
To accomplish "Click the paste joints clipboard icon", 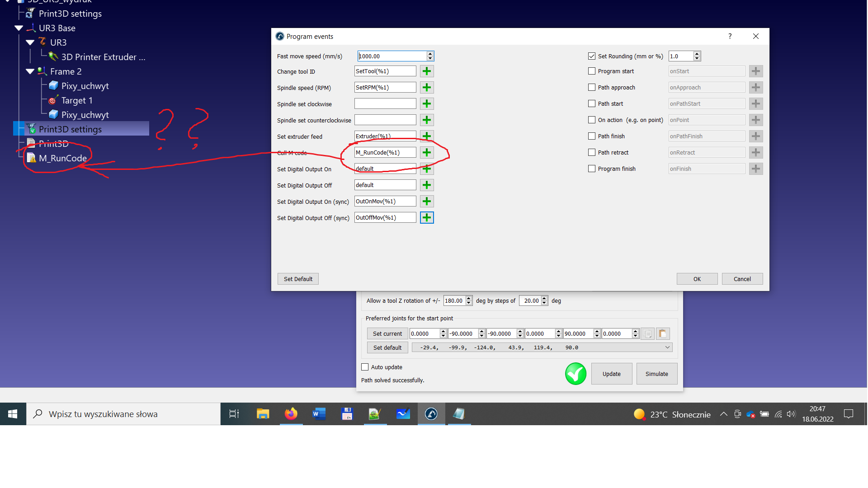I will (x=662, y=334).
